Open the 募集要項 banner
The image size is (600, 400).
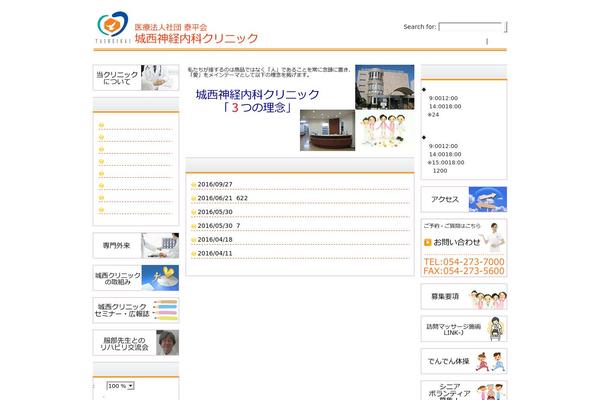click(x=464, y=297)
